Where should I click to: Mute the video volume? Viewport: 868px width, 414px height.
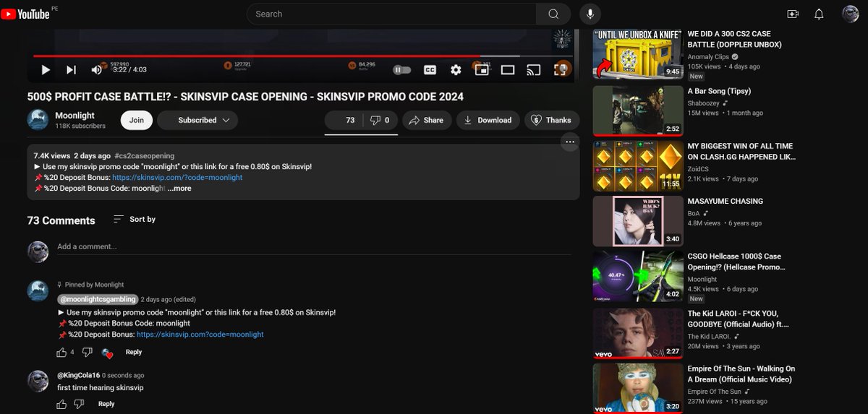(x=96, y=69)
